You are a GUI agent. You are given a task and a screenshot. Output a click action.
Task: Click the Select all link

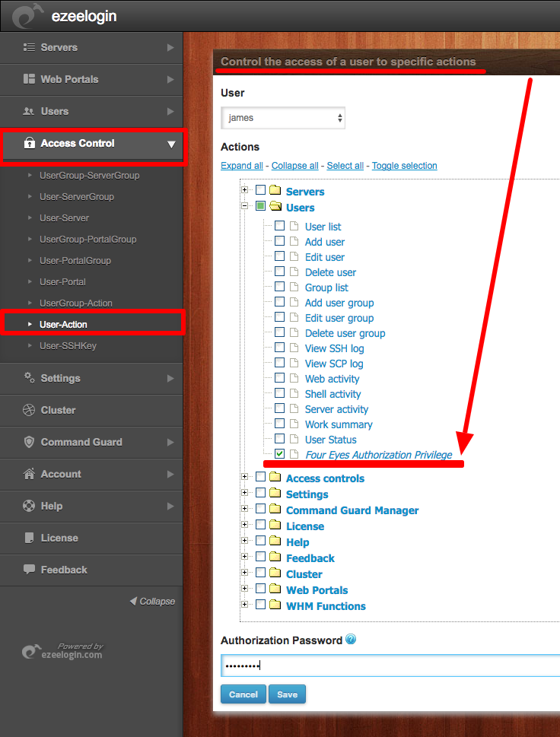point(345,166)
